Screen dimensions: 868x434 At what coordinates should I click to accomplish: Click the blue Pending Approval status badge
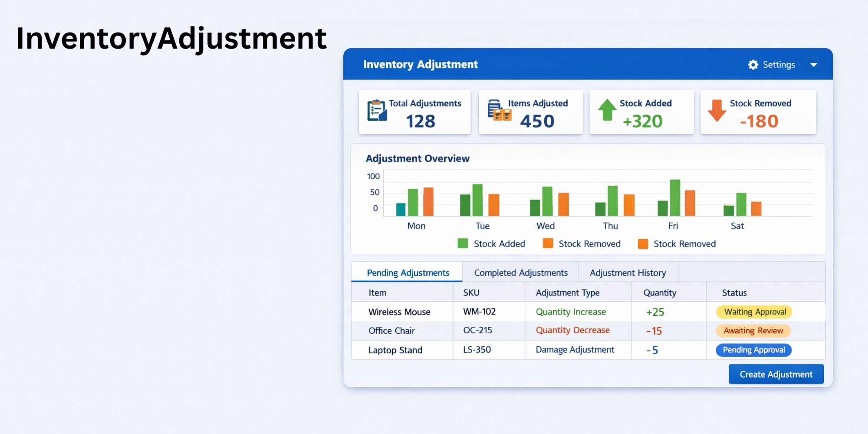point(753,350)
